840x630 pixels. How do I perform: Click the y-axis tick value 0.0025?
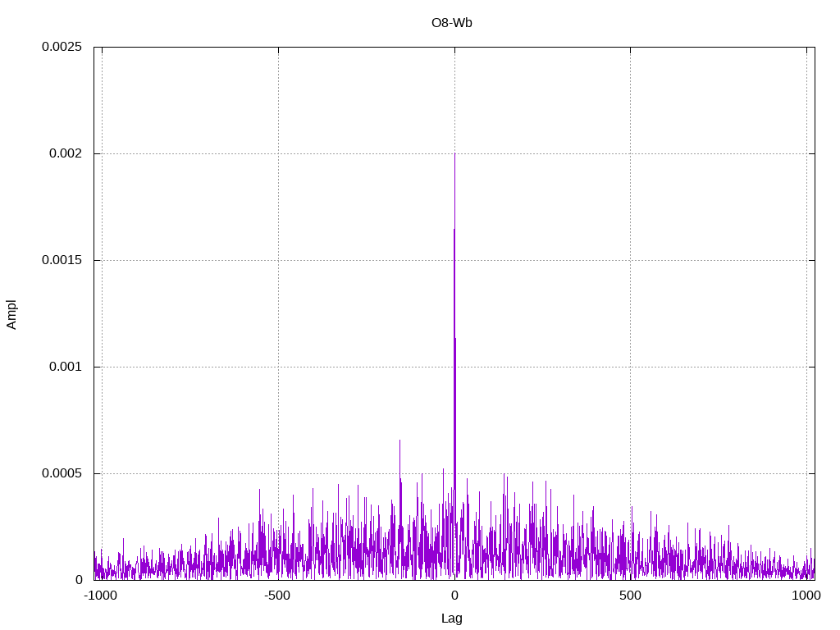pyautogui.click(x=62, y=47)
